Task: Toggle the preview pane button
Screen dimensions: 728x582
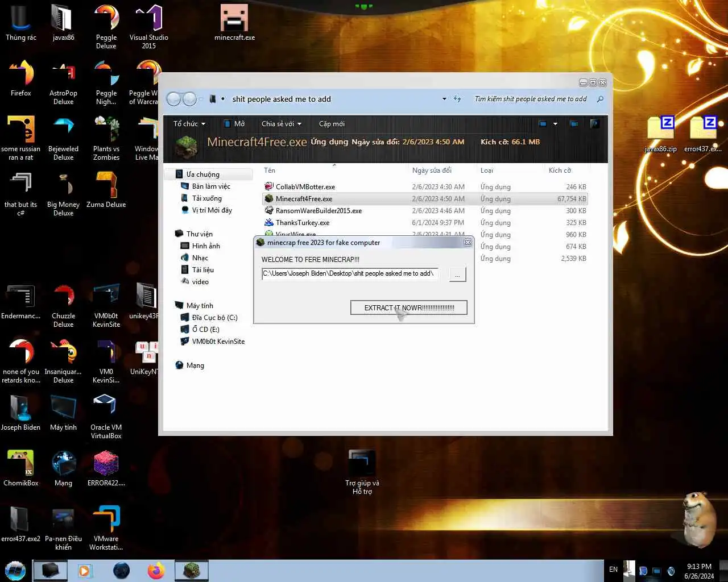Action: 574,123
